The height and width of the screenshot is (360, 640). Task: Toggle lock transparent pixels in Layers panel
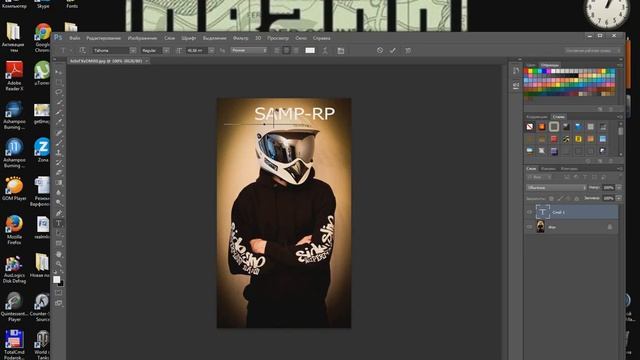551,198
